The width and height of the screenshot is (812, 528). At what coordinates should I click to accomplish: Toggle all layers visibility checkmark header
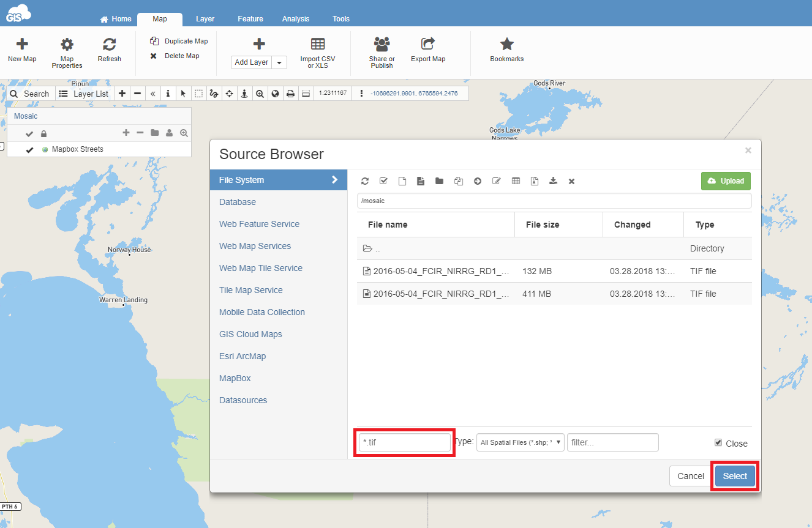(x=29, y=134)
